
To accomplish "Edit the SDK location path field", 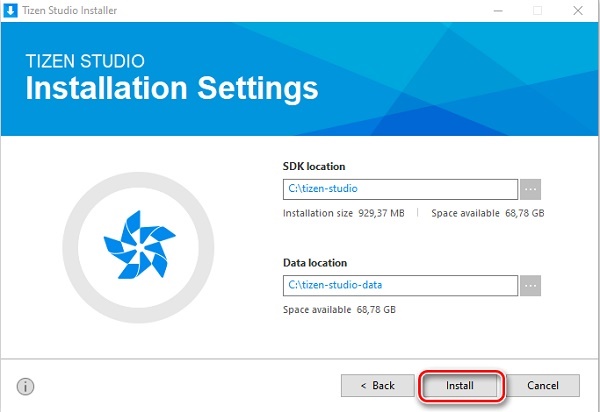I will [400, 189].
